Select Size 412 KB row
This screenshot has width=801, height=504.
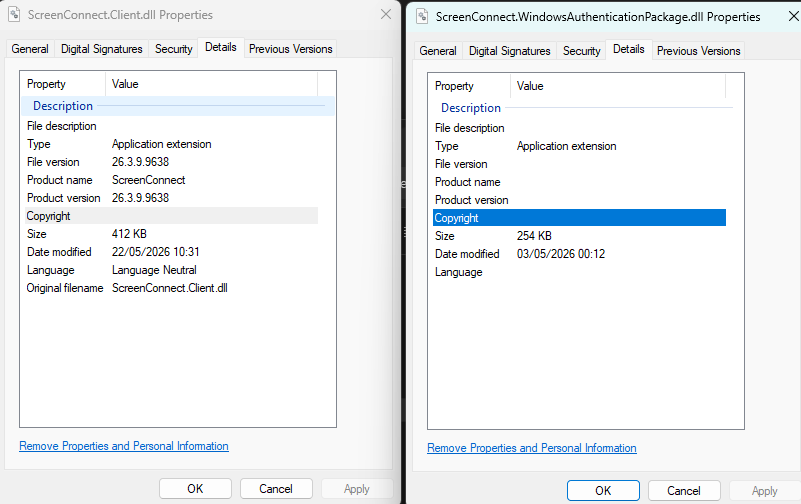click(171, 234)
